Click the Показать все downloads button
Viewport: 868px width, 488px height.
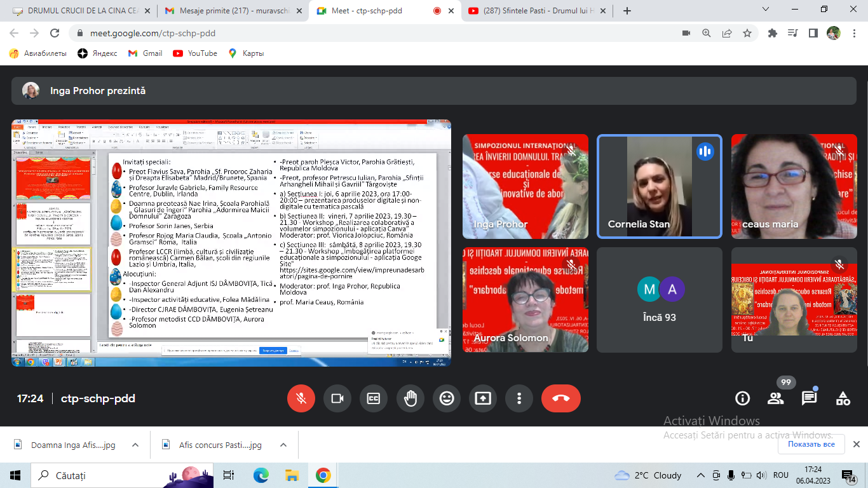pyautogui.click(x=811, y=444)
